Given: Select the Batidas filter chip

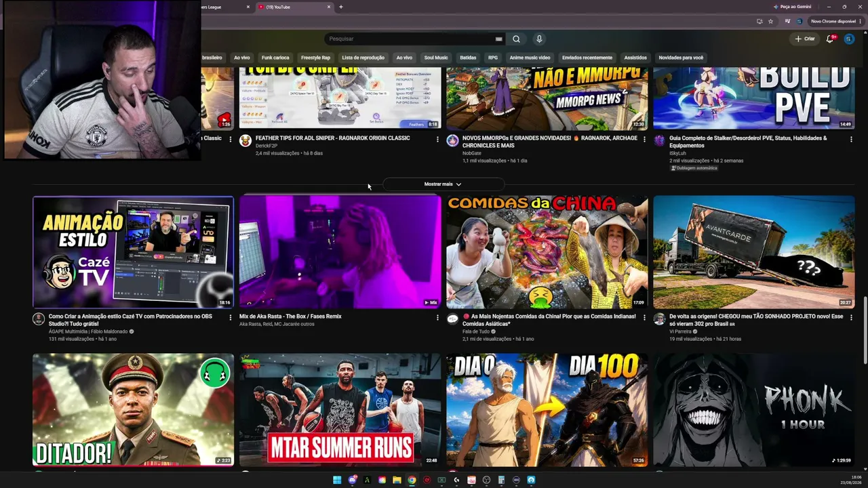Looking at the screenshot, I should pos(468,58).
